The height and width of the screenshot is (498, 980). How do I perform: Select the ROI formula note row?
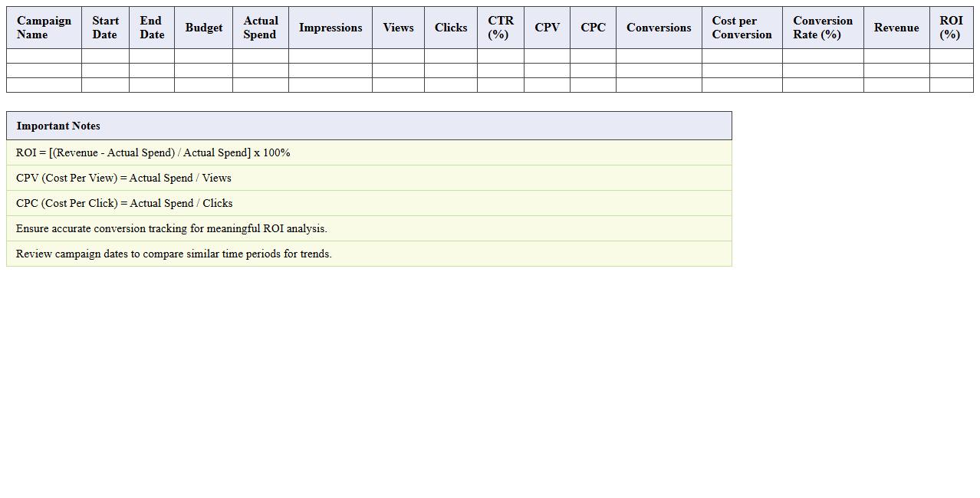click(153, 152)
